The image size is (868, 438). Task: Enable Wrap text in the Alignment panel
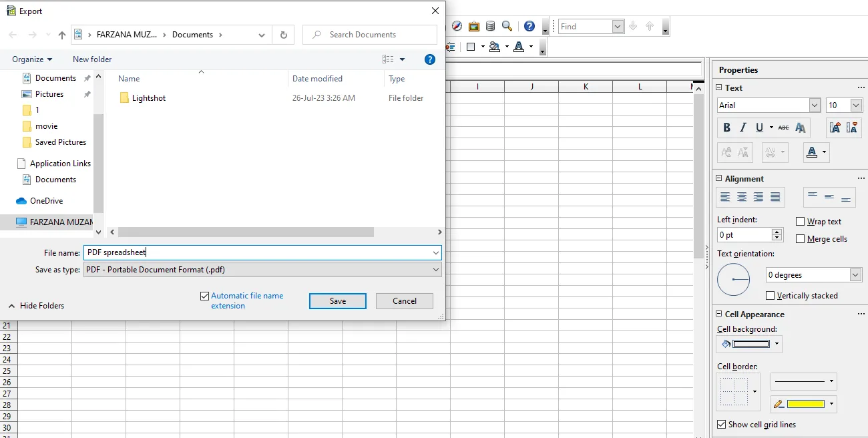[x=799, y=221]
